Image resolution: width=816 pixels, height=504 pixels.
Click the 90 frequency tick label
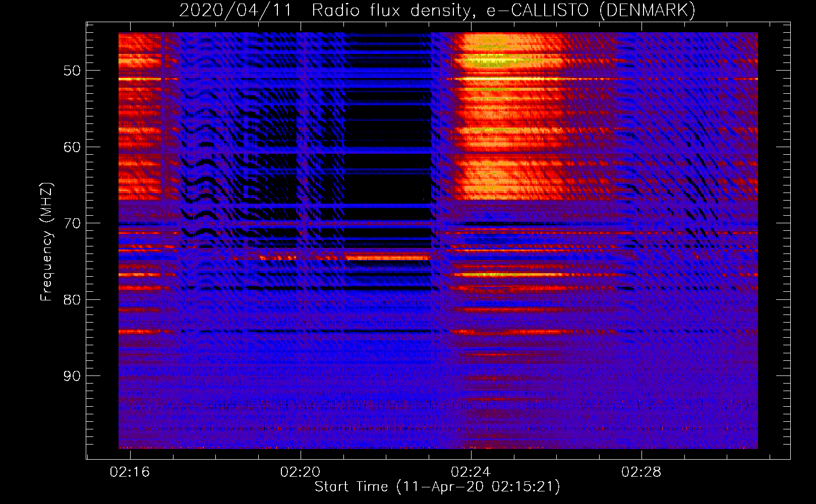coord(72,376)
